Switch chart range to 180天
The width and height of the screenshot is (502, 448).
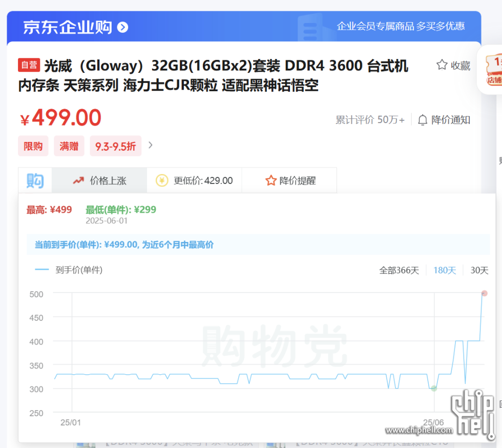[445, 271]
